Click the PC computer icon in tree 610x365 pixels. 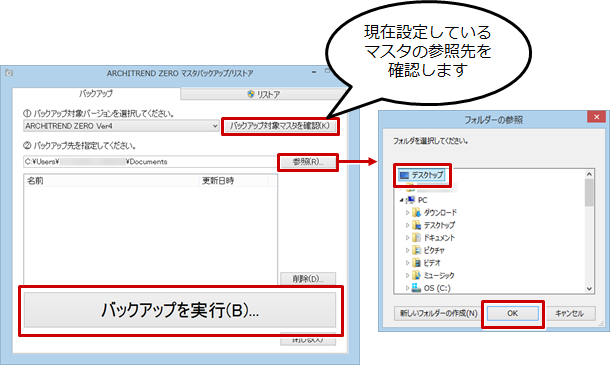(410, 200)
